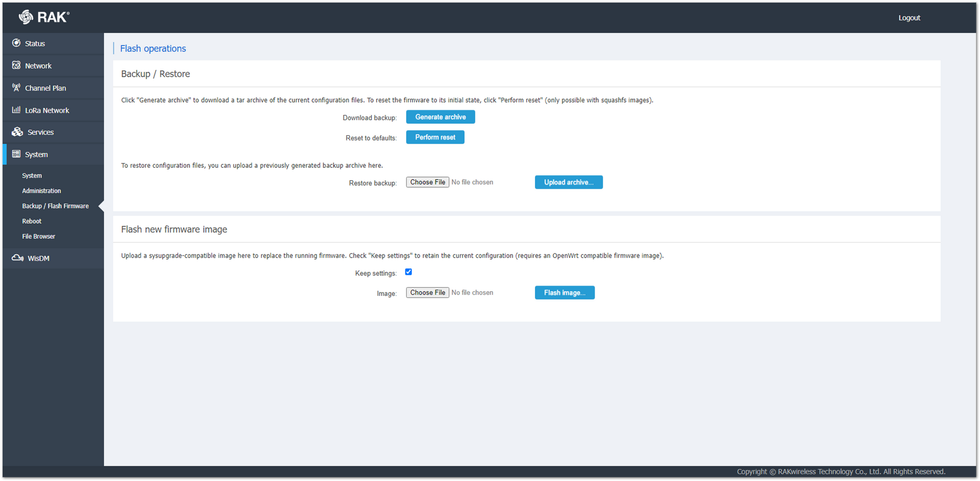
Task: Open Status via its gauge icon
Action: pos(16,43)
